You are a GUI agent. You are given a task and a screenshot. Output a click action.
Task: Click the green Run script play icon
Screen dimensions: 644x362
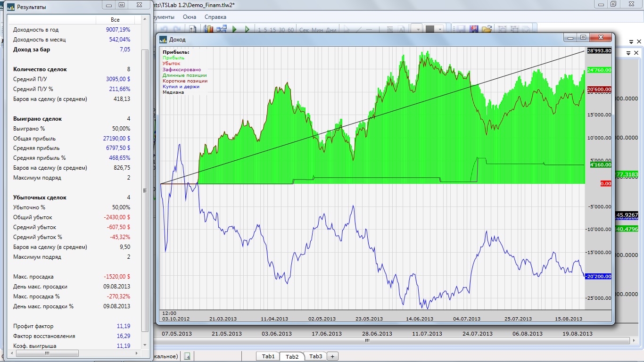pyautogui.click(x=234, y=29)
